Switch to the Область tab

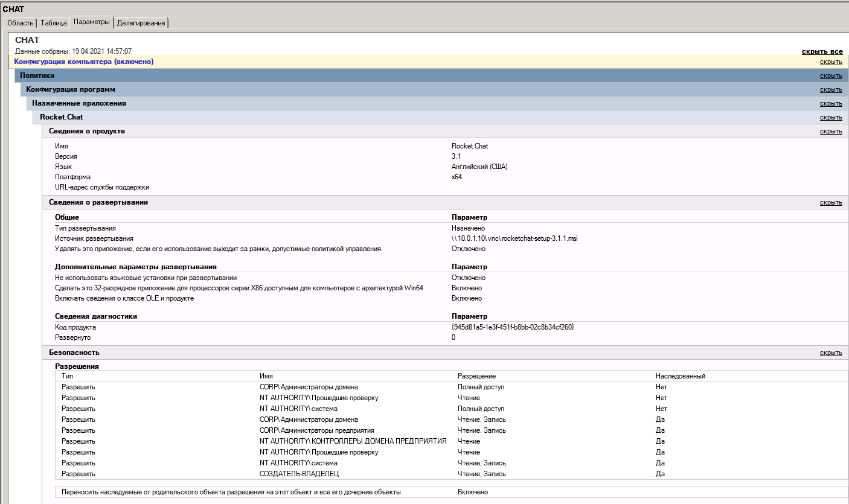click(x=20, y=23)
